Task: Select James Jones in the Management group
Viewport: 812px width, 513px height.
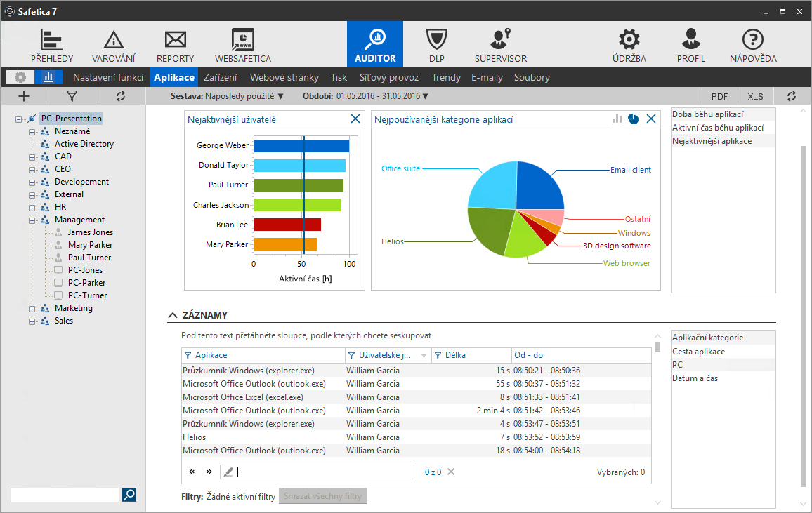Action: point(90,233)
